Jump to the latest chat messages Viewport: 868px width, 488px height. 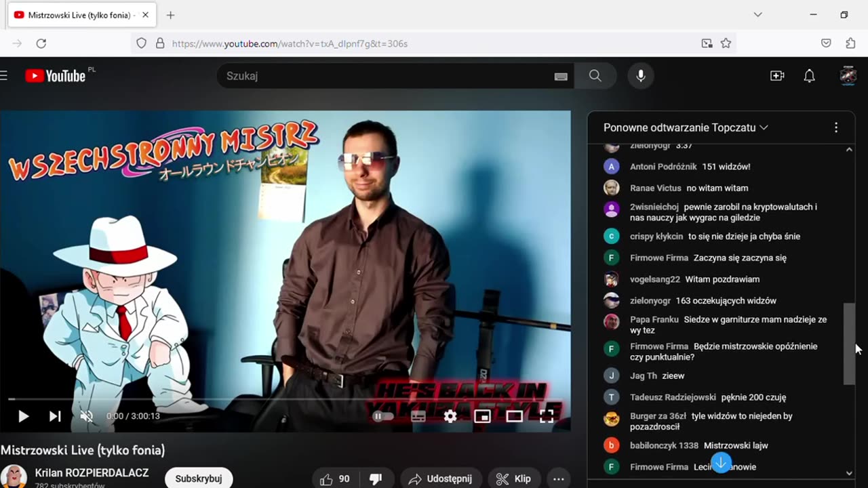[x=721, y=463]
